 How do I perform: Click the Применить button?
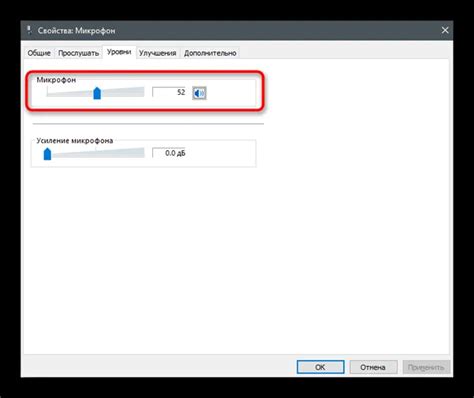click(426, 367)
